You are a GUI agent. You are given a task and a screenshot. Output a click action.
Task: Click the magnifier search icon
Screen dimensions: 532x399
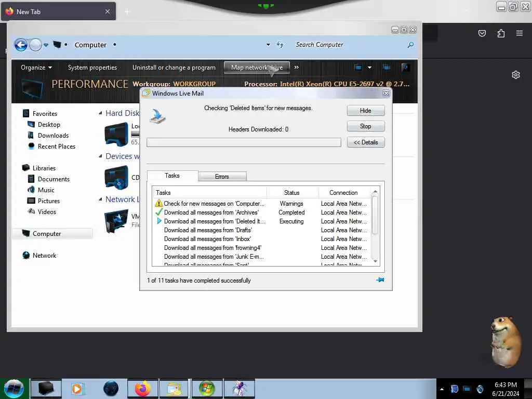pyautogui.click(x=410, y=45)
